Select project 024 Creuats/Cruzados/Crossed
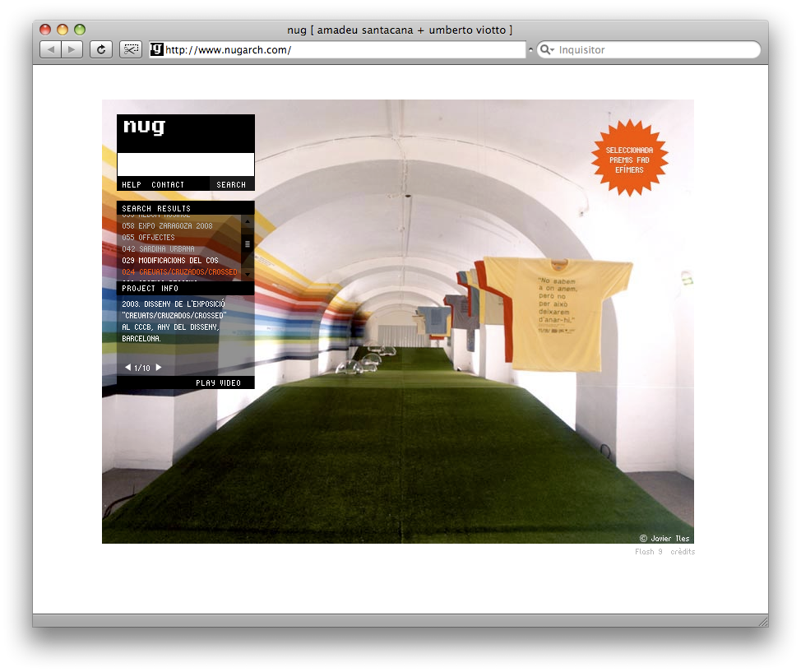This screenshot has height=672, width=801. click(179, 272)
